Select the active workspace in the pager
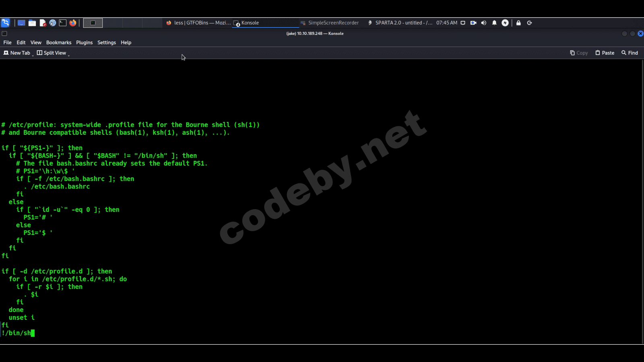 coord(93,23)
